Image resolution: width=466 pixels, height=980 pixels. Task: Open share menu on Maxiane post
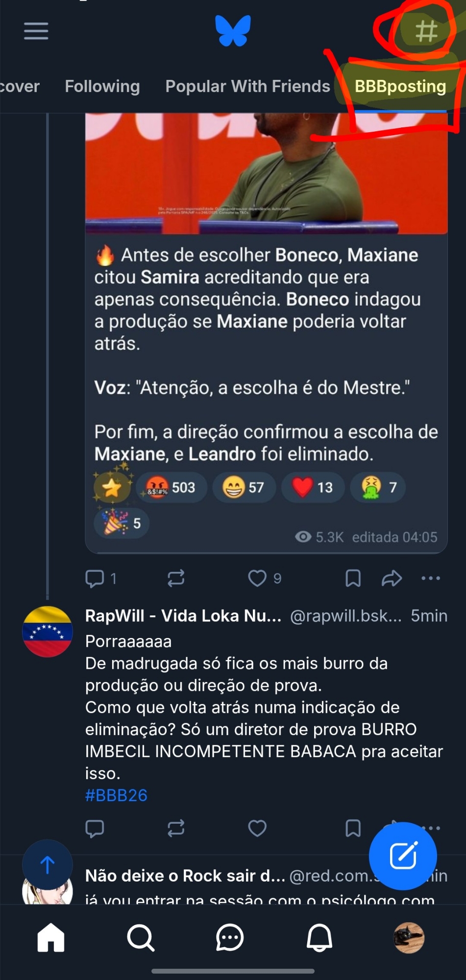pos(392,578)
